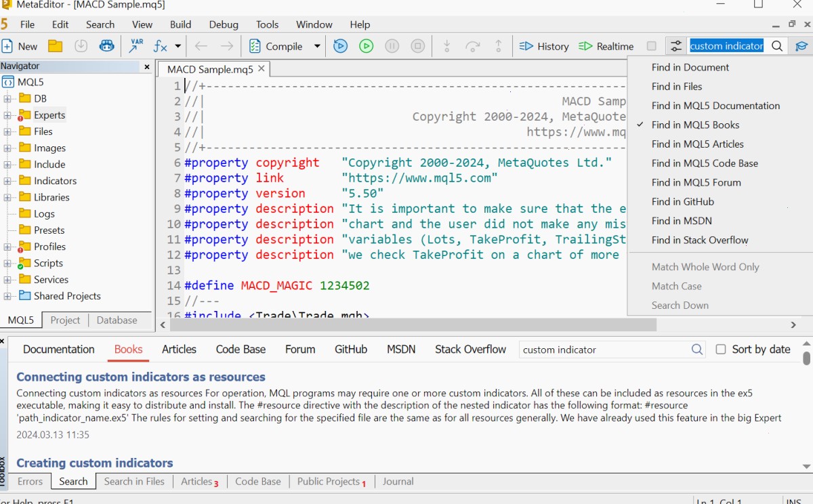Open the Debug menu
Screen dimensions: 813x504
click(x=224, y=24)
